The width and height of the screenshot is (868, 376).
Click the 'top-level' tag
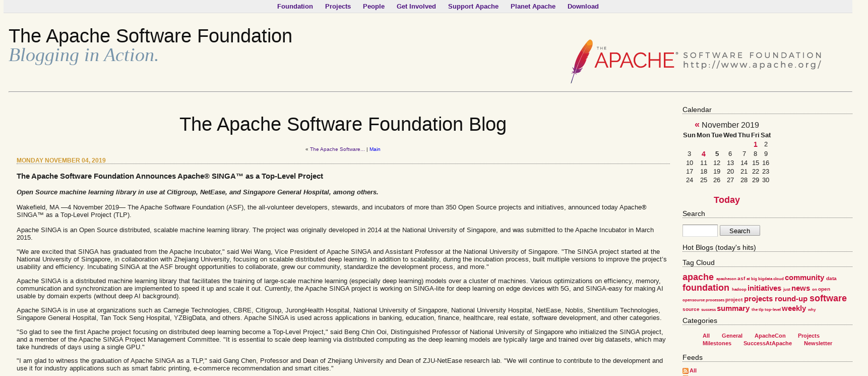click(x=772, y=310)
